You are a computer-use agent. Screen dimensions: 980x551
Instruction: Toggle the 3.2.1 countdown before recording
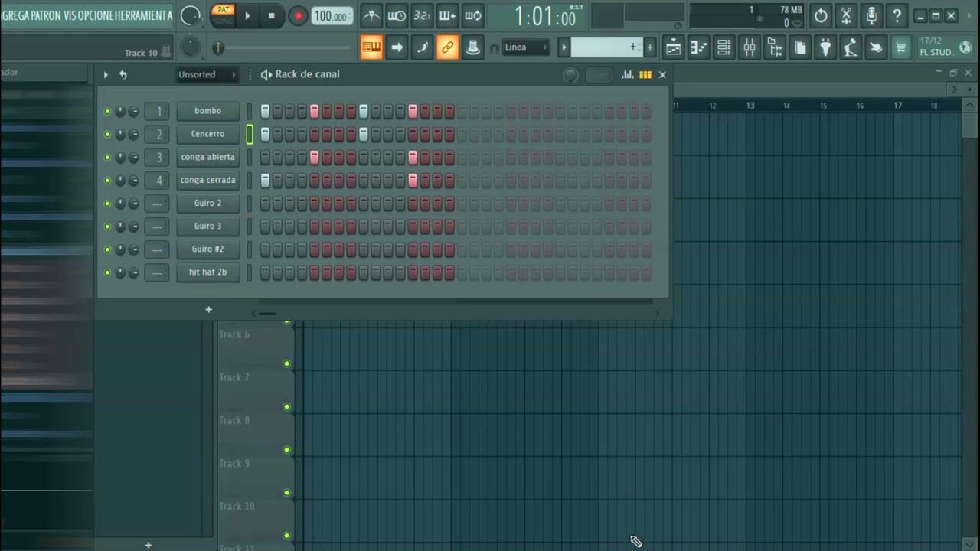(x=422, y=15)
